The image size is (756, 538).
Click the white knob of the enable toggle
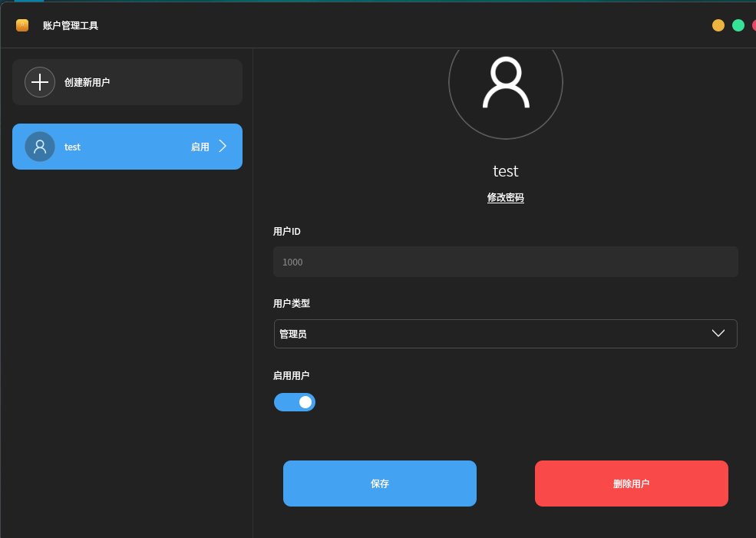(305, 401)
